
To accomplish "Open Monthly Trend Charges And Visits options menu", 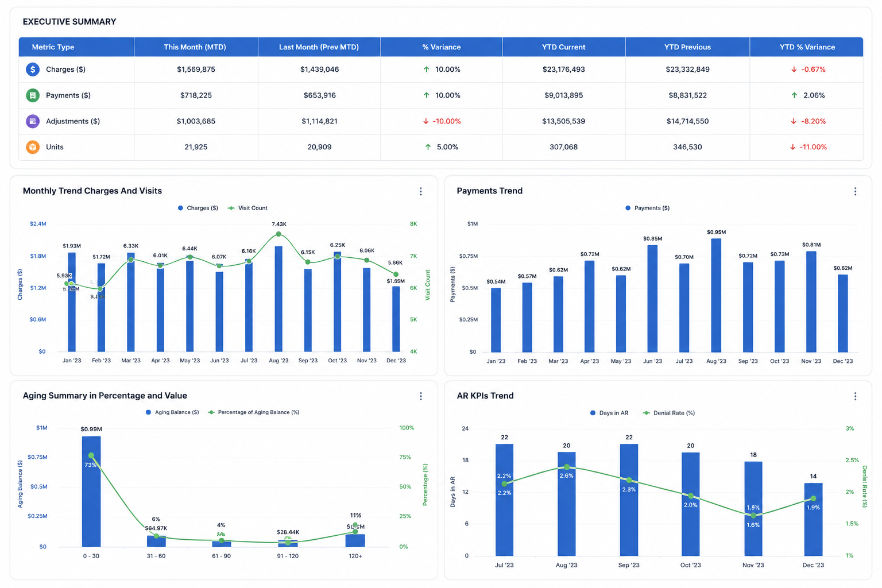I will pyautogui.click(x=421, y=191).
